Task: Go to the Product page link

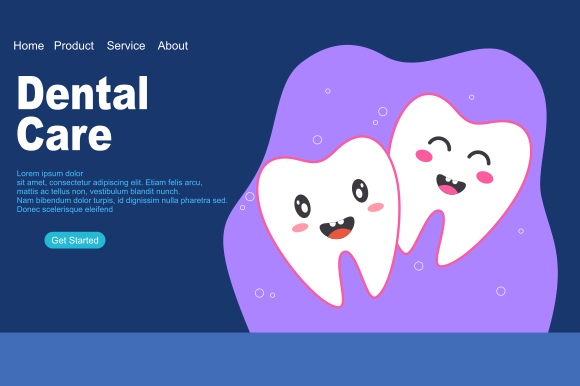Action: [74, 46]
